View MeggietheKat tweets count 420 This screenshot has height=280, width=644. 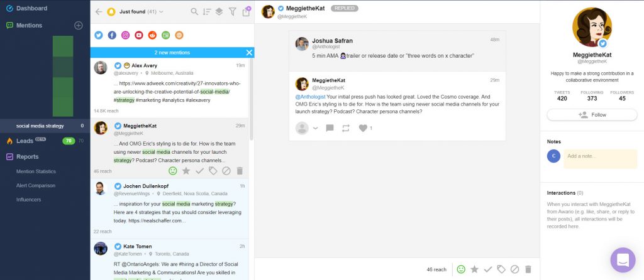[562, 95]
